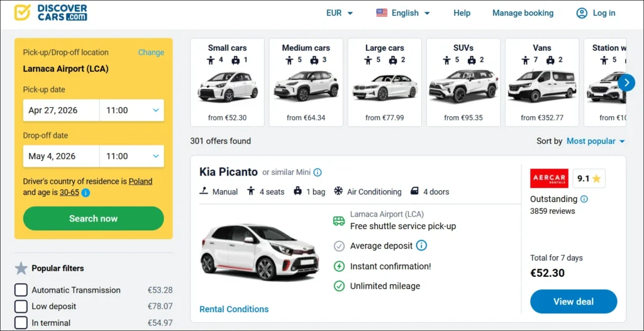Click Change pick-up location link
Image resolution: width=644 pixels, height=331 pixels.
point(151,52)
